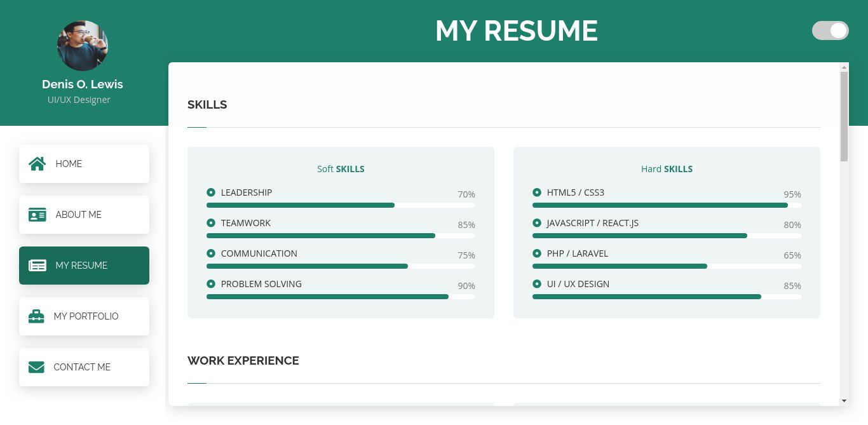Click the 90% Problem Solving value
868x425 pixels.
(466, 286)
